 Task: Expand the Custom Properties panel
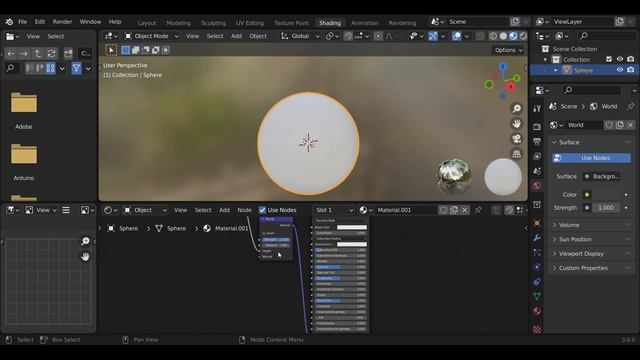click(583, 268)
